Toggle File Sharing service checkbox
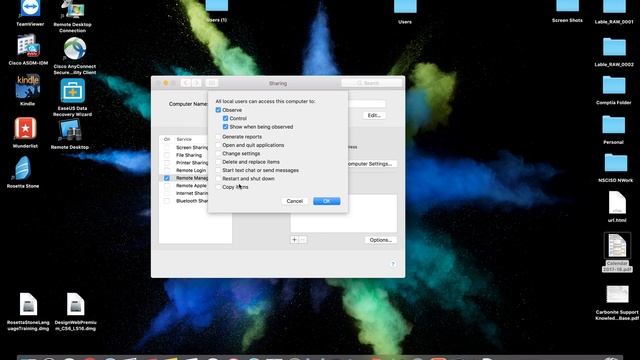Viewport: 640px width, 360px height. [x=167, y=155]
